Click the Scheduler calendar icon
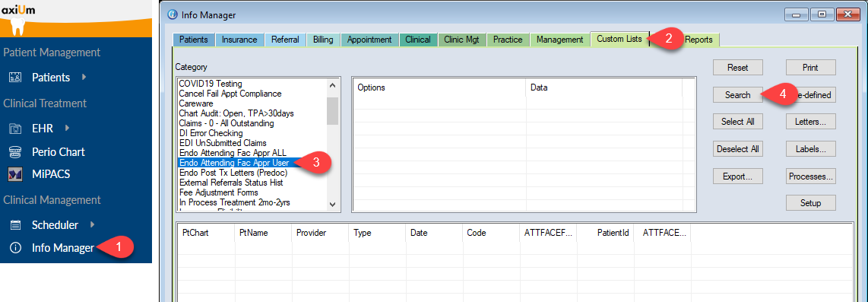Viewport: 868px width, 302px height. [15, 225]
